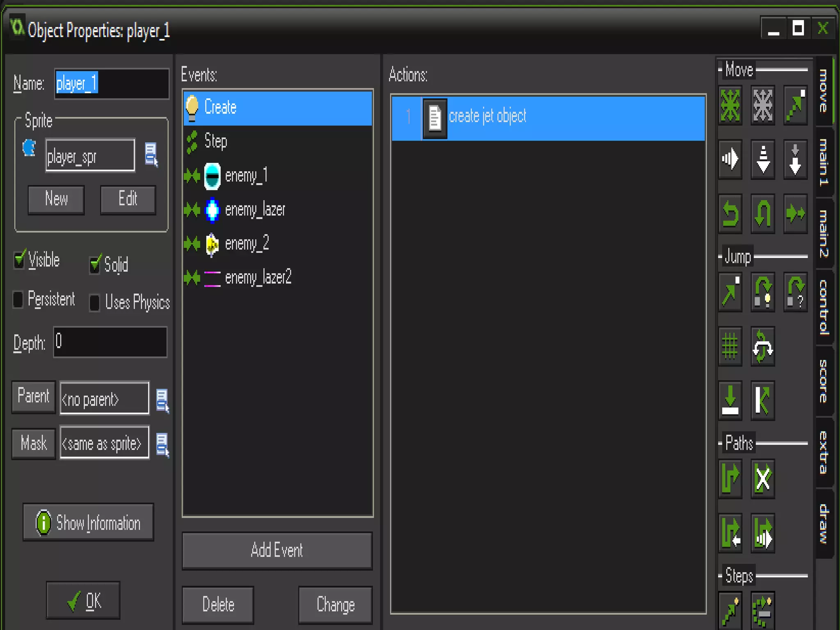Click the End Path action icon
This screenshot has width=840, height=630.
click(x=762, y=478)
